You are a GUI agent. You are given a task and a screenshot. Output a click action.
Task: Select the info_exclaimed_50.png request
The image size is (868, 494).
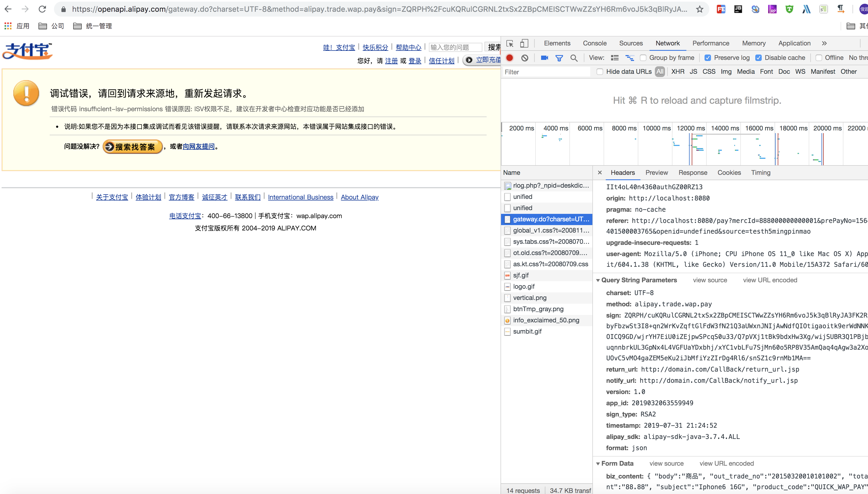point(546,320)
